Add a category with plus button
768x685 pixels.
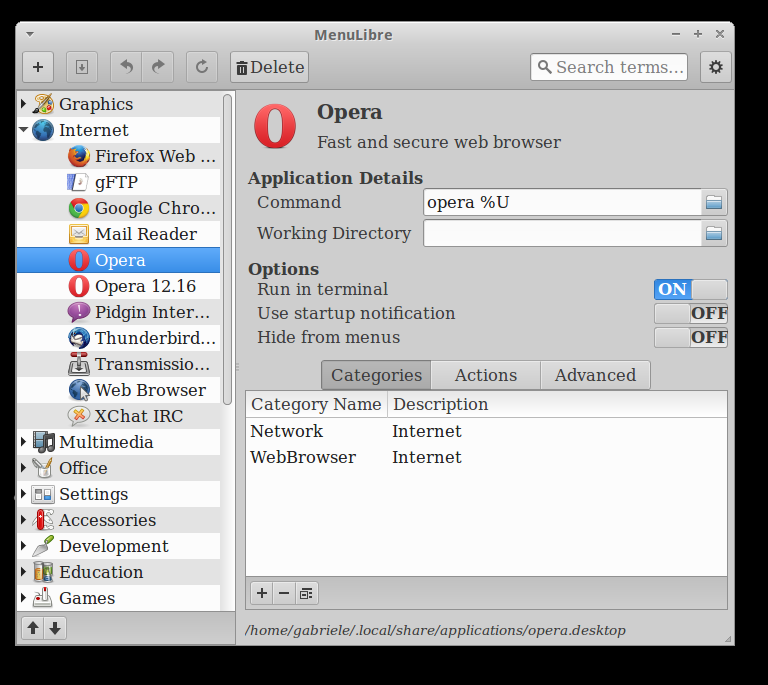pos(262,593)
